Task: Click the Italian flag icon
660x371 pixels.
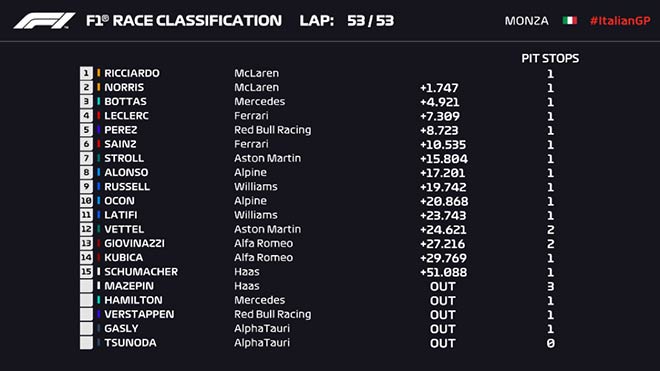Action: click(570, 21)
